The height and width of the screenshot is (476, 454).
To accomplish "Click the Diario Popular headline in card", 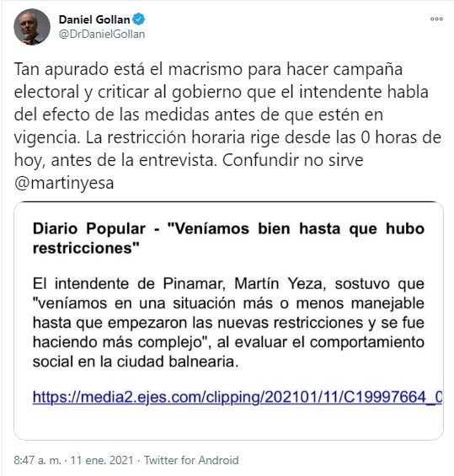I will 228,238.
